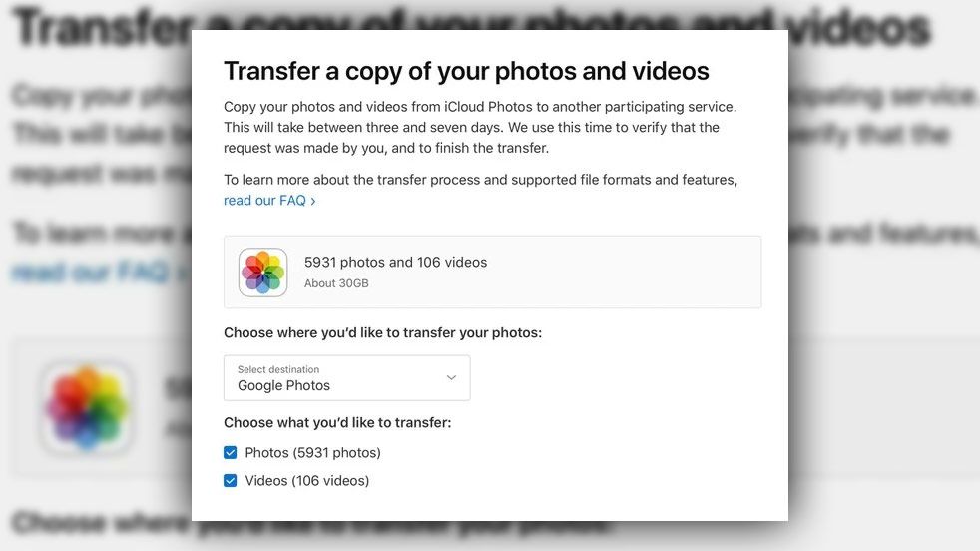This screenshot has height=551, width=980.
Task: Click the 5931 photos and 106 videos summary
Action: pos(395,263)
